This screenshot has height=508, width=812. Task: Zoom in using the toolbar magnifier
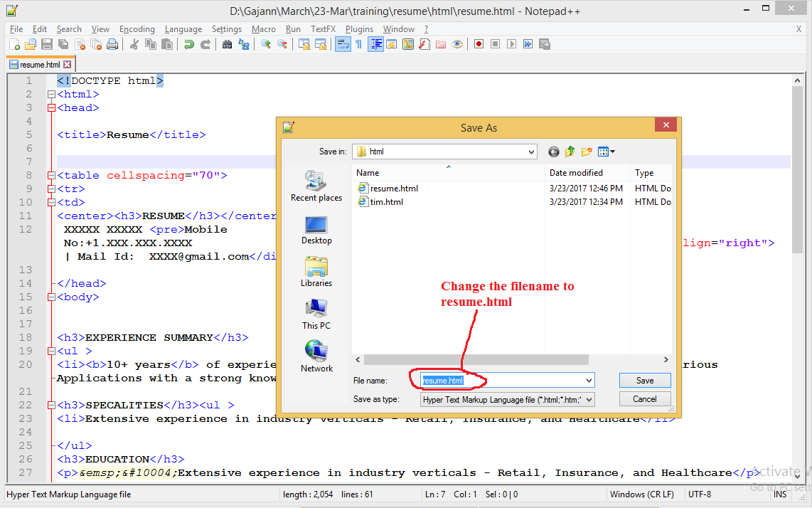coord(266,45)
